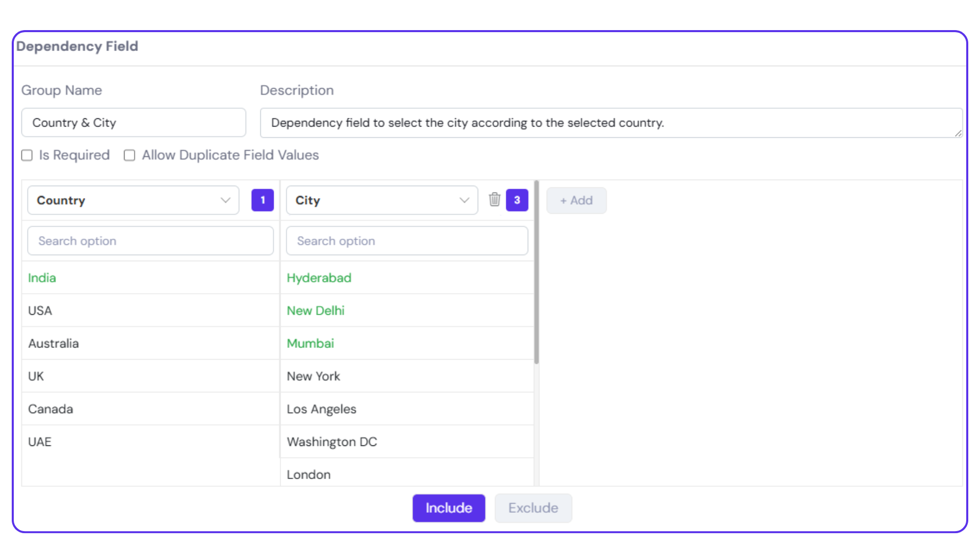Click the + Add button

[x=576, y=201]
